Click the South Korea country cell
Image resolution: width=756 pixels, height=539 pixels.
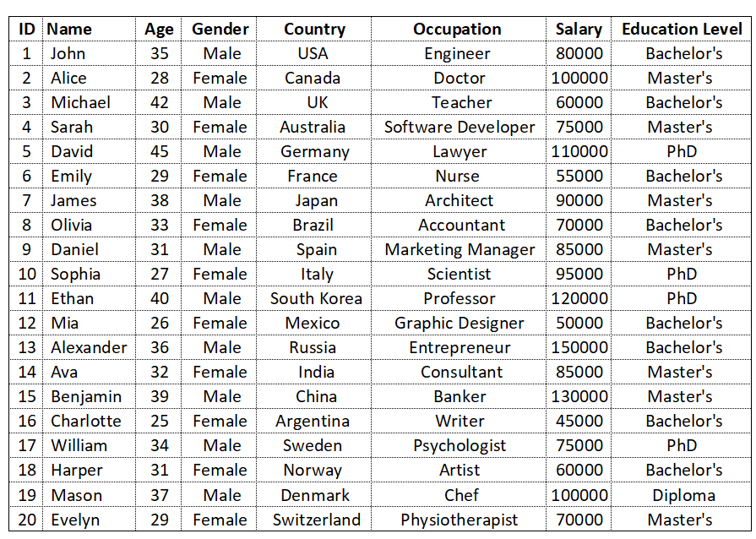pyautogui.click(x=314, y=298)
